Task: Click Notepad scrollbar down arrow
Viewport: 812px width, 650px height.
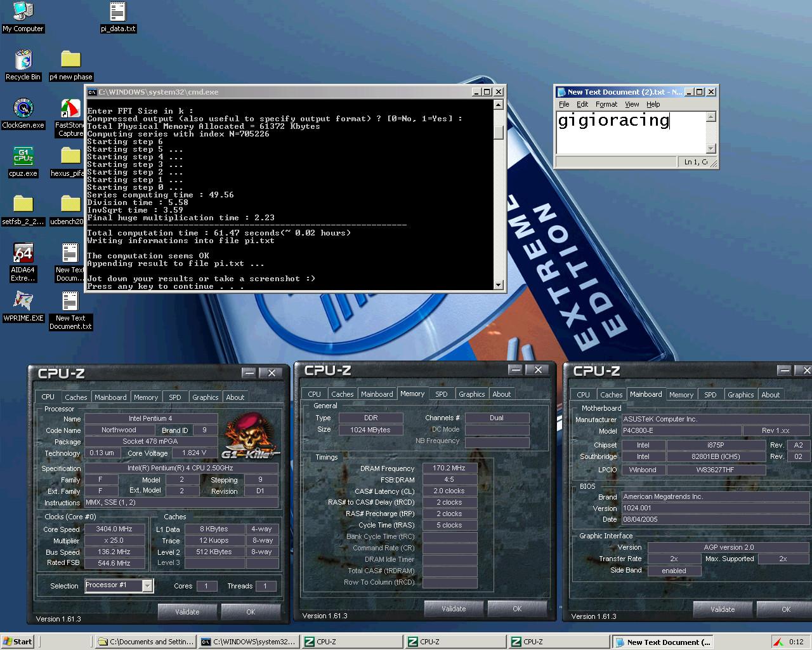Action: coord(711,149)
